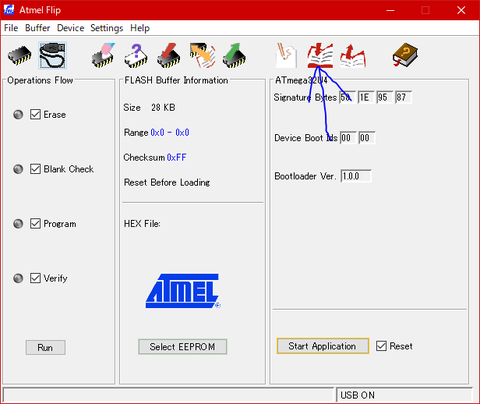Image resolution: width=480 pixels, height=404 pixels.
Task: Uncheck the Reset checkbox
Action: (381, 346)
